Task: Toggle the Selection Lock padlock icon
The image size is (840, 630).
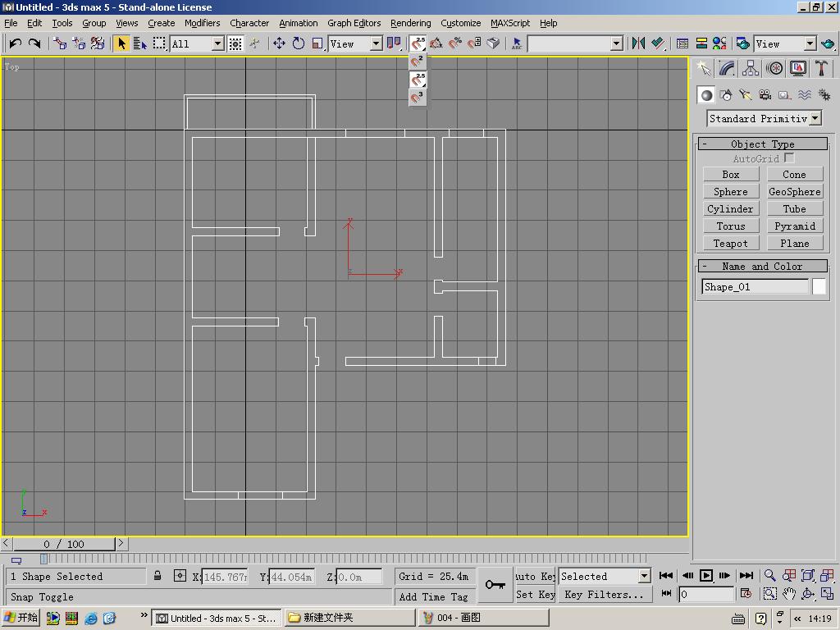Action: point(157,576)
